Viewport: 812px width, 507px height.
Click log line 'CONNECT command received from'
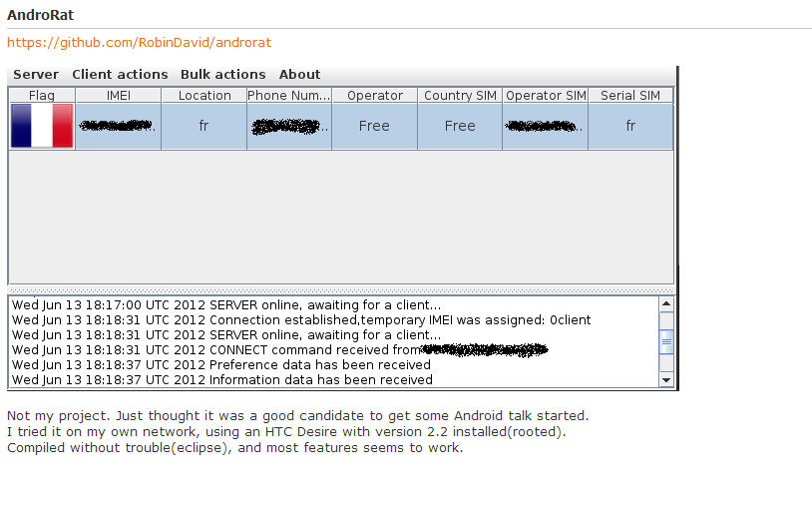coord(279,350)
